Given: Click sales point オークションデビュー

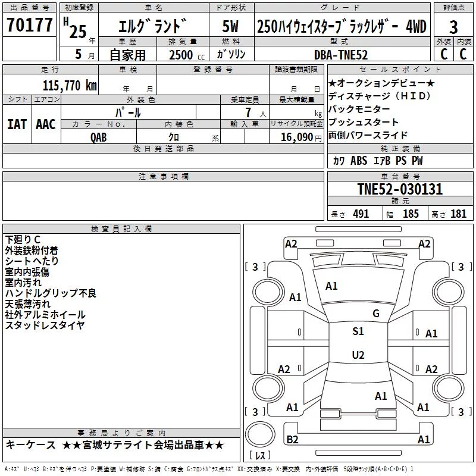Looking at the screenshot, I should pos(381,83).
